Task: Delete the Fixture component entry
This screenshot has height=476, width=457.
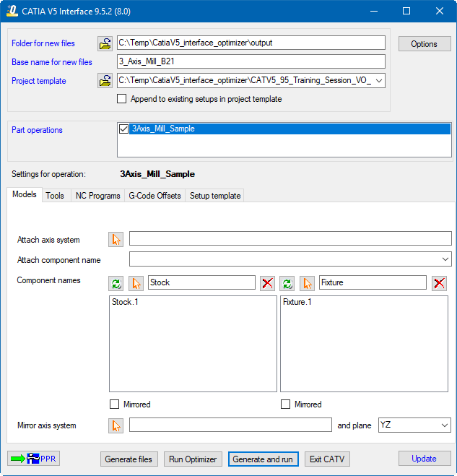Action: (x=439, y=283)
